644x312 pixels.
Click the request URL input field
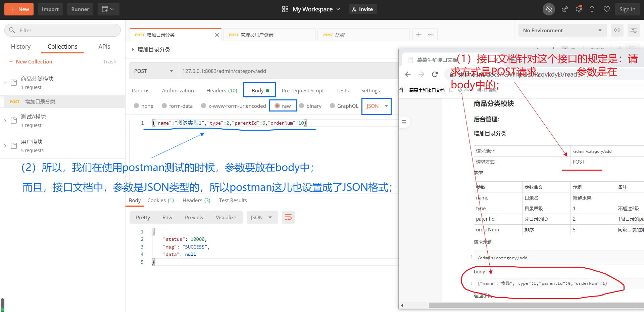tap(289, 71)
